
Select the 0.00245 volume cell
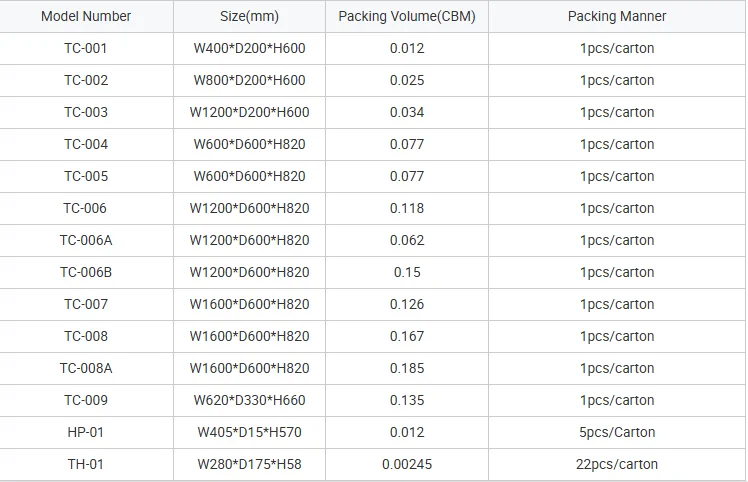coord(407,464)
